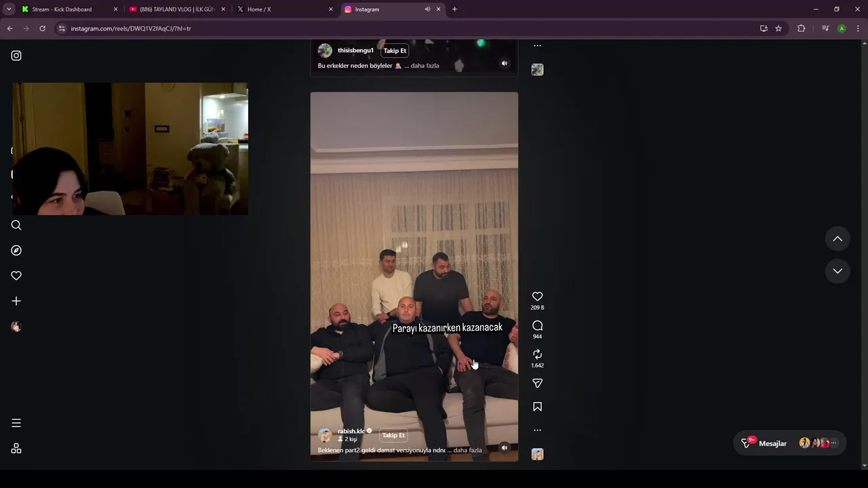Click the address bar URL
This screenshot has height=488, width=868.
pyautogui.click(x=131, y=28)
